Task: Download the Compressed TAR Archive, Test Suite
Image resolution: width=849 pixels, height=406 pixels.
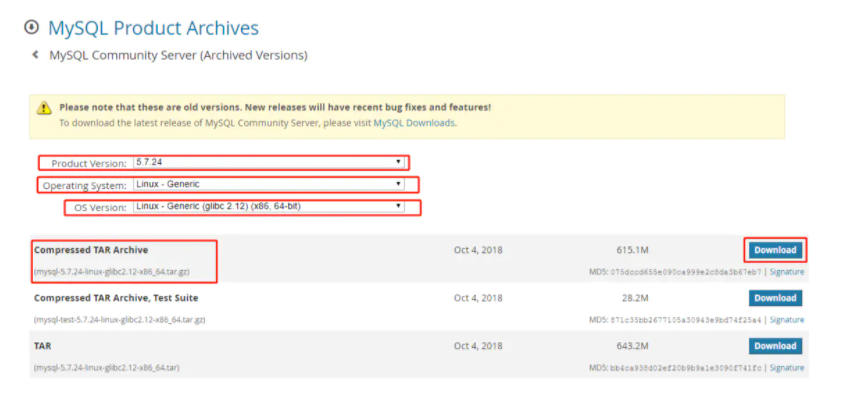Action: [775, 298]
